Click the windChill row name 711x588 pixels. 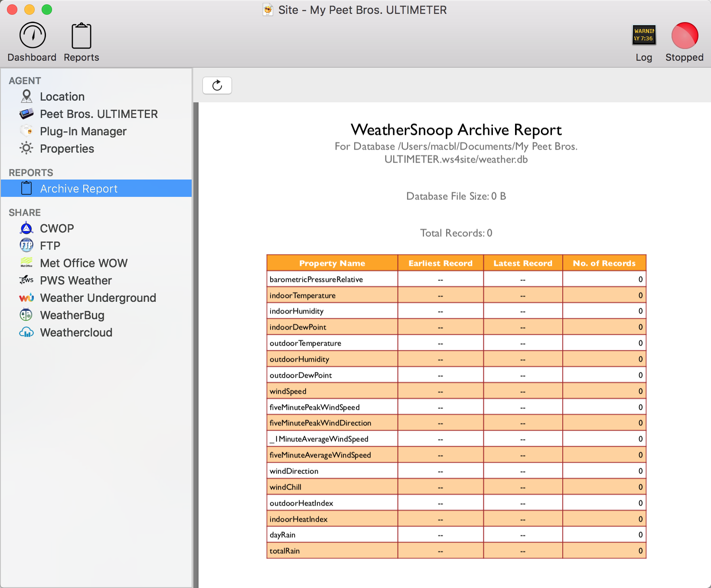click(x=285, y=487)
